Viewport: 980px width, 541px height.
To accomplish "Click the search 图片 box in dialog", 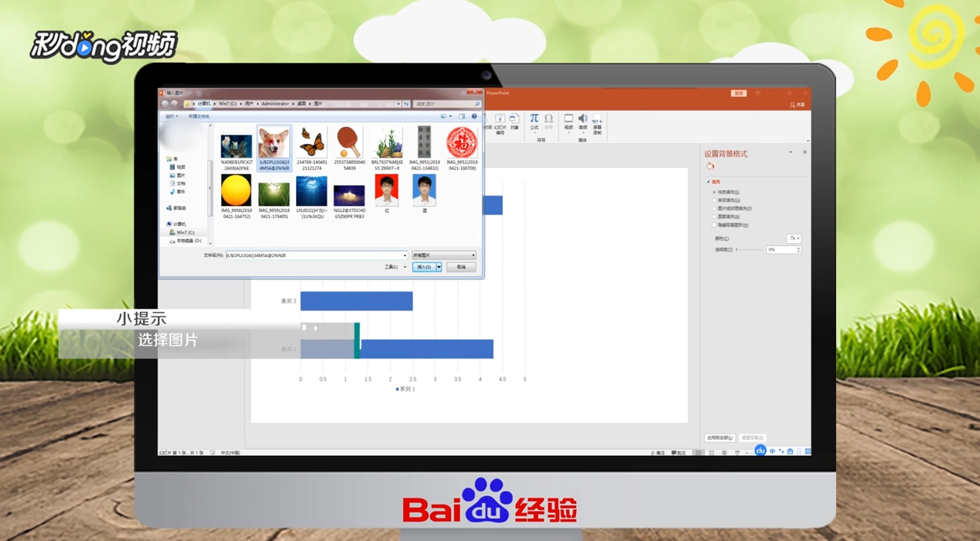I will coord(447,104).
